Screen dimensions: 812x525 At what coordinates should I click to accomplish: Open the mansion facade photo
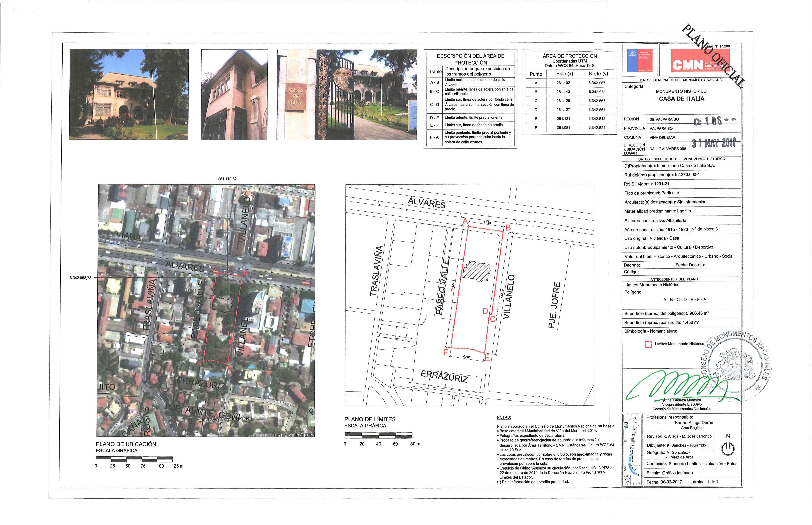click(x=129, y=94)
